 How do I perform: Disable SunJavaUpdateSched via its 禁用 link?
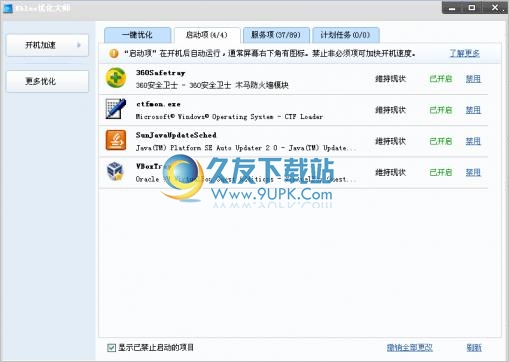pyautogui.click(x=473, y=141)
